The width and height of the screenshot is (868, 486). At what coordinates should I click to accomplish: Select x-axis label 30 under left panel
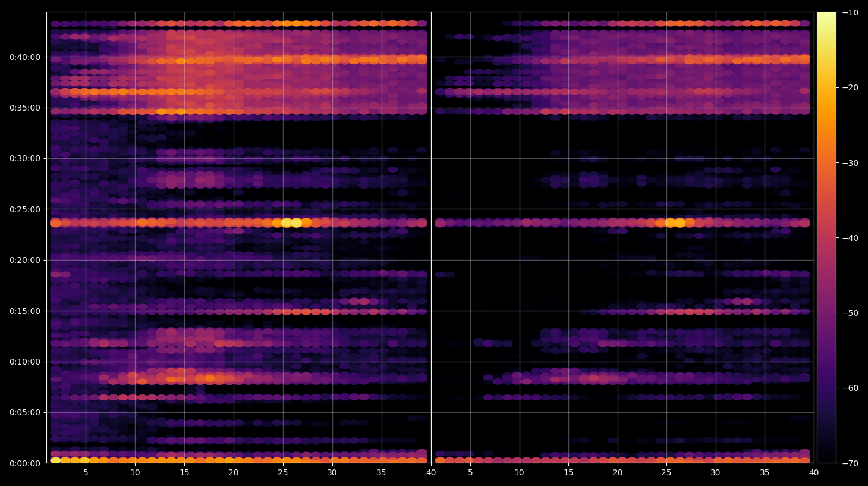332,473
